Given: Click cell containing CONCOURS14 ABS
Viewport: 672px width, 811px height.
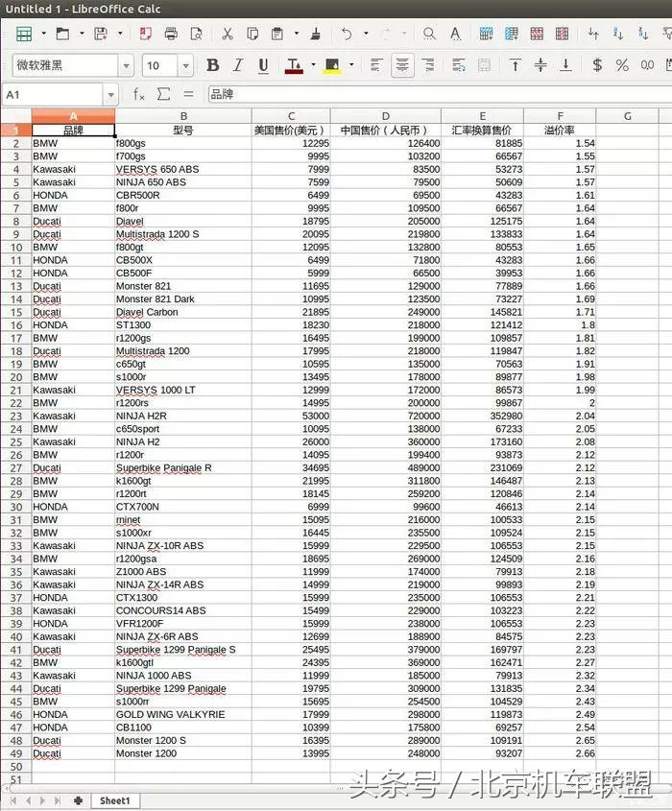Looking at the screenshot, I should (183, 610).
